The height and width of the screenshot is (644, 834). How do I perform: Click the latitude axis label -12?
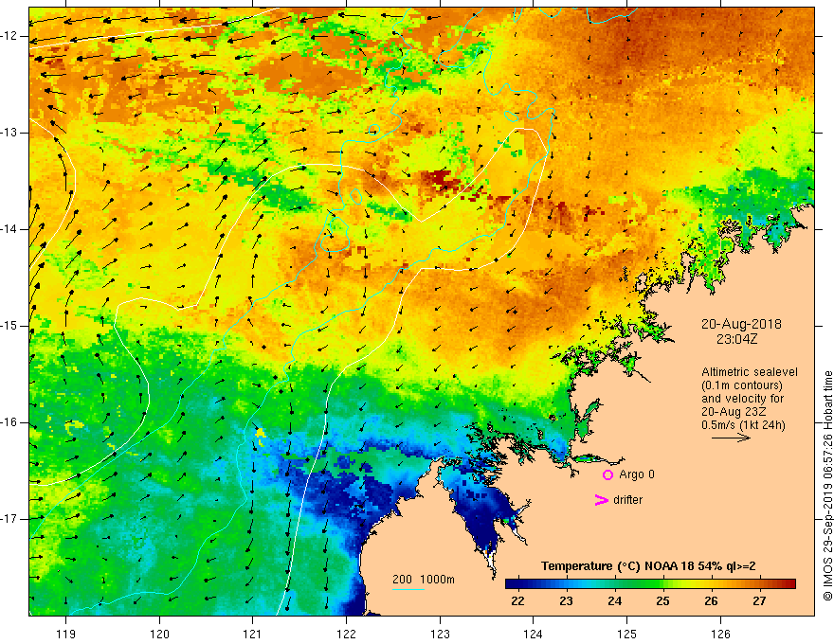[x=9, y=36]
